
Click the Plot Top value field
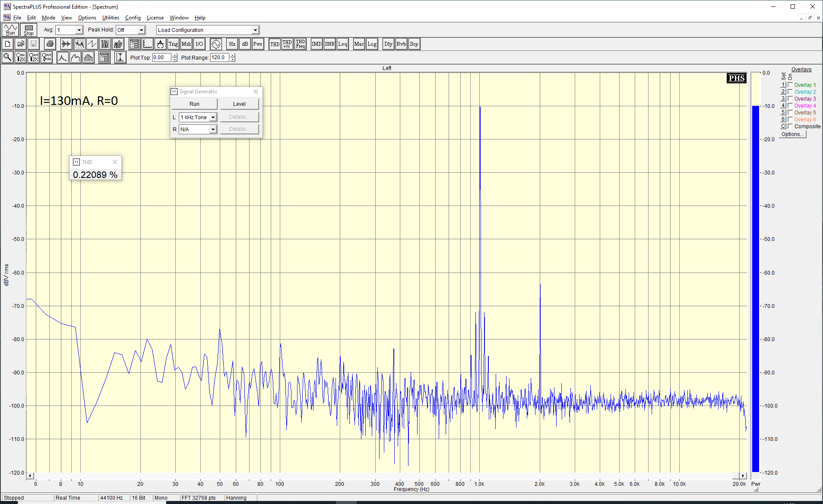162,57
